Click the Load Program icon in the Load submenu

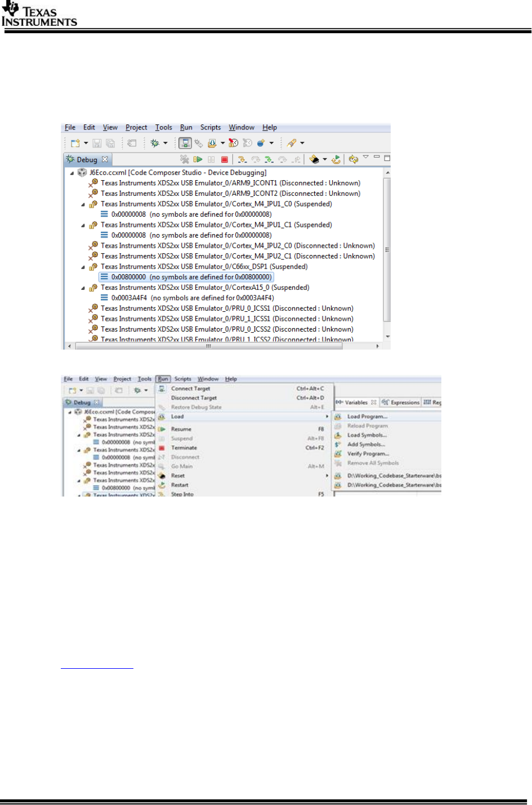click(338, 417)
